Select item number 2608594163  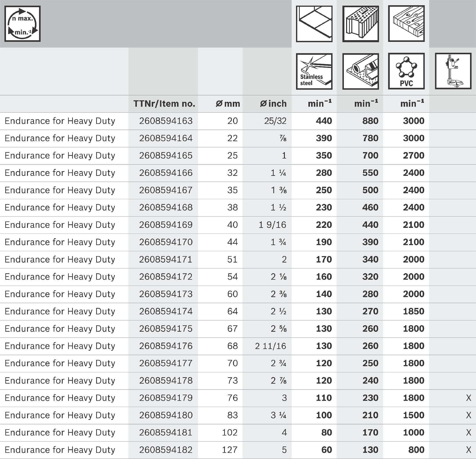pyautogui.click(x=166, y=121)
